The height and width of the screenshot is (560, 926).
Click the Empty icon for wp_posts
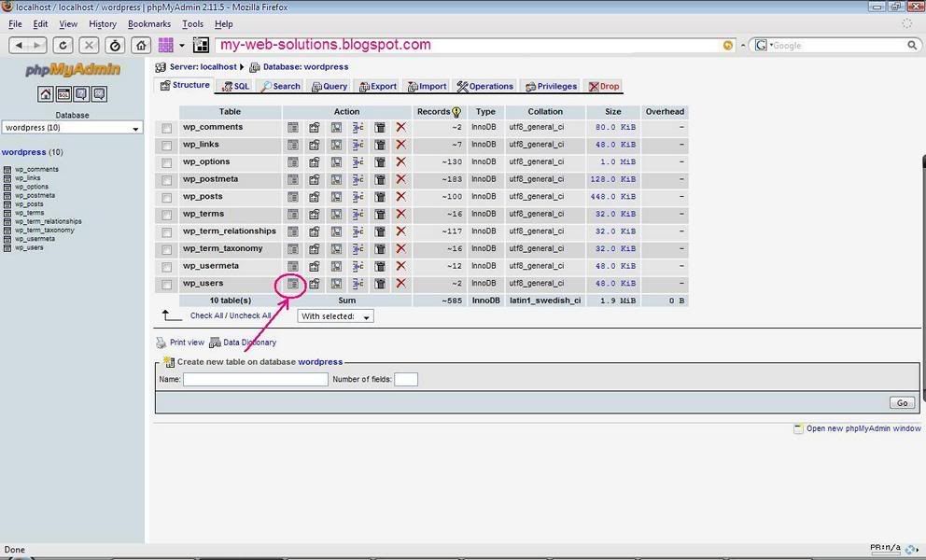pyautogui.click(x=380, y=197)
